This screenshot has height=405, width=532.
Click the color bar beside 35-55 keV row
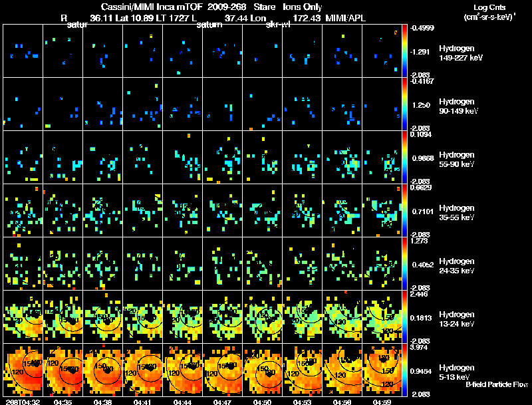[404, 211]
